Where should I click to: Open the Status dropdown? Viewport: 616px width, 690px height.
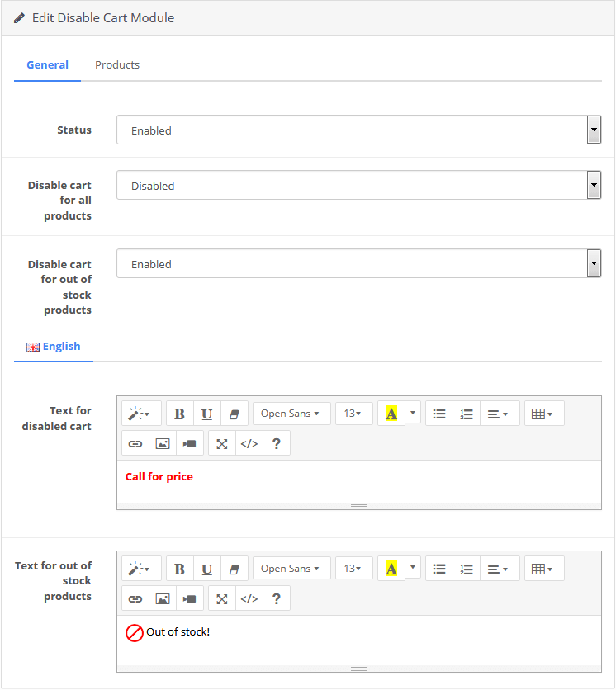pos(359,130)
